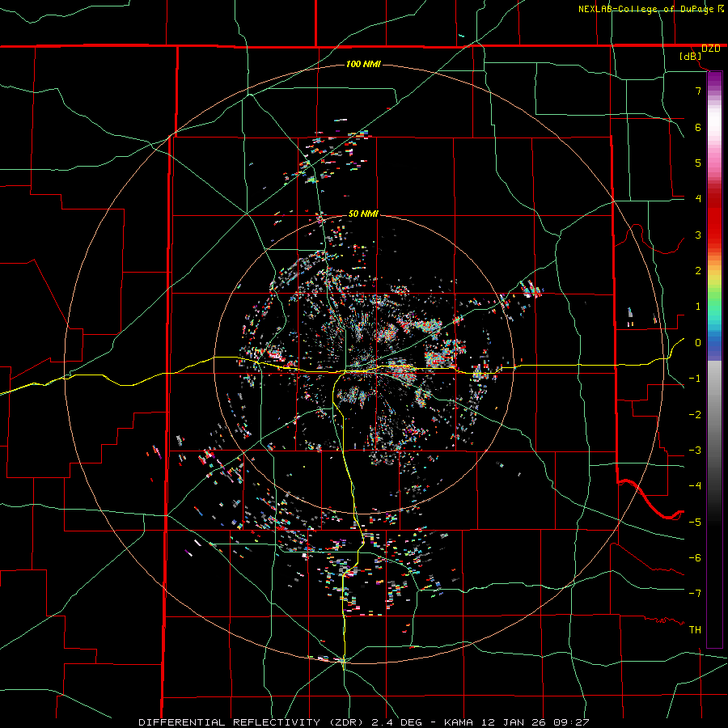728x728 pixels.
Task: Click the DZD label above color scale
Action: click(x=711, y=49)
